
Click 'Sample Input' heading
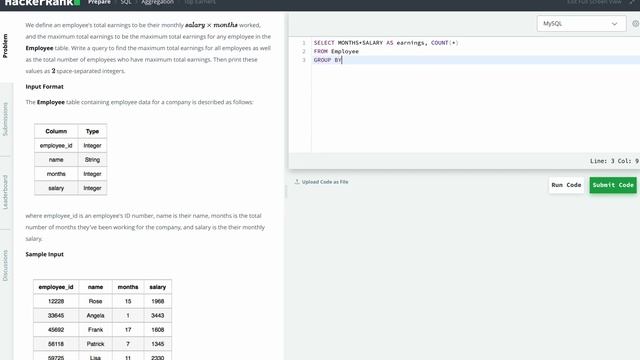point(44,254)
